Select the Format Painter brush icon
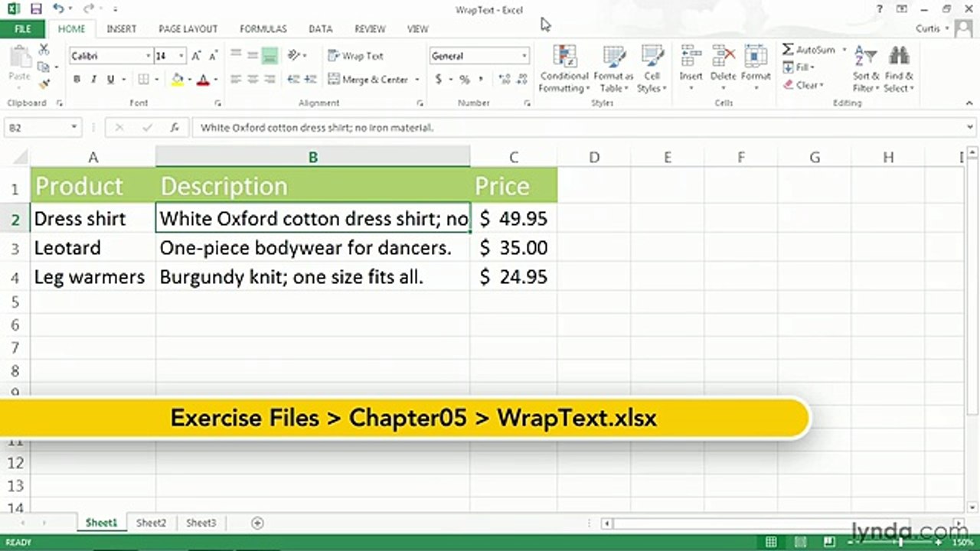This screenshot has height=551, width=980. pyautogui.click(x=44, y=83)
